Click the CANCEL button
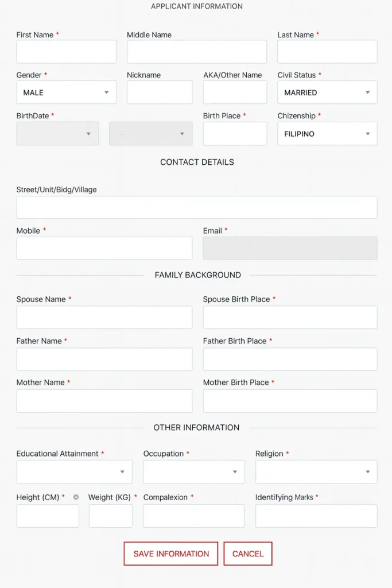The height and width of the screenshot is (588, 392). click(x=247, y=554)
